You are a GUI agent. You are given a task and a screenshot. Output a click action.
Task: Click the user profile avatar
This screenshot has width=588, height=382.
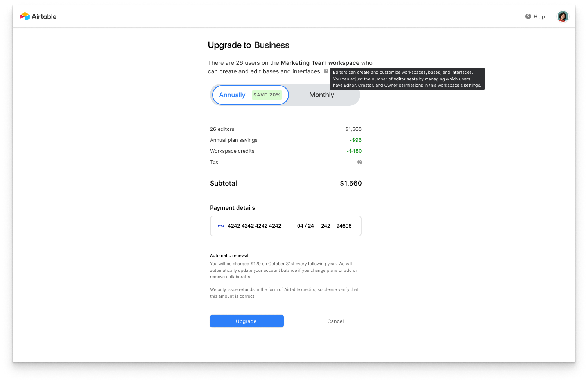click(563, 16)
